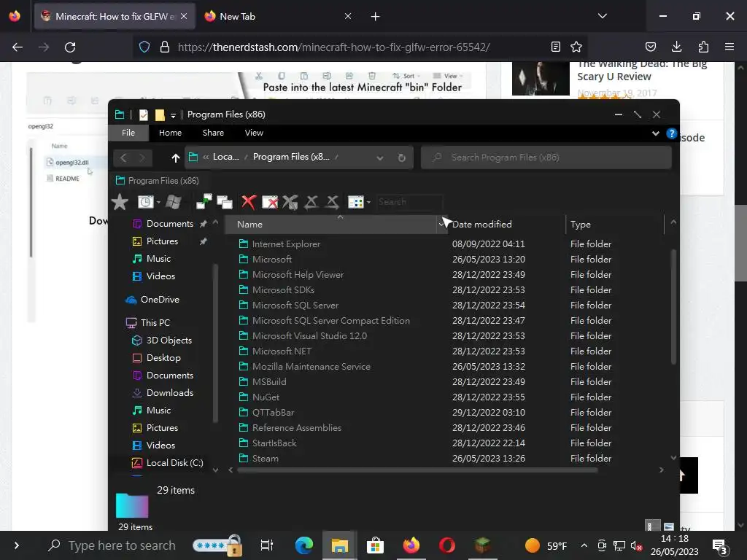Open the address bar history dropdown
The height and width of the screenshot is (560, 747).
tap(379, 158)
